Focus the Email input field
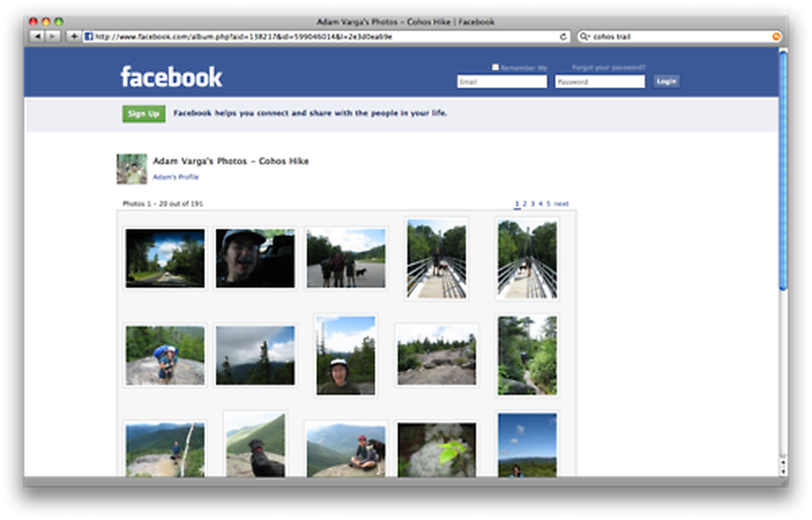Screen dimensions: 812x520 502,82
